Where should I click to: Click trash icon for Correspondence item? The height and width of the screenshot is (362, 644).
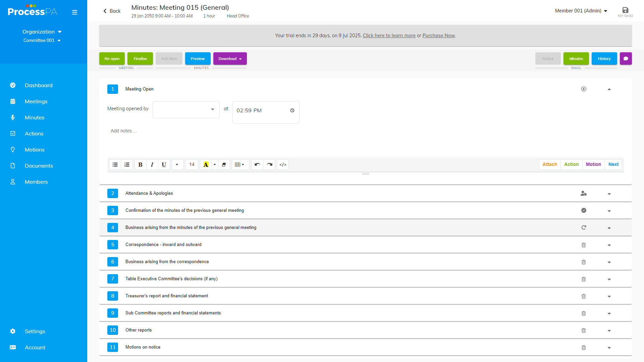[584, 245]
